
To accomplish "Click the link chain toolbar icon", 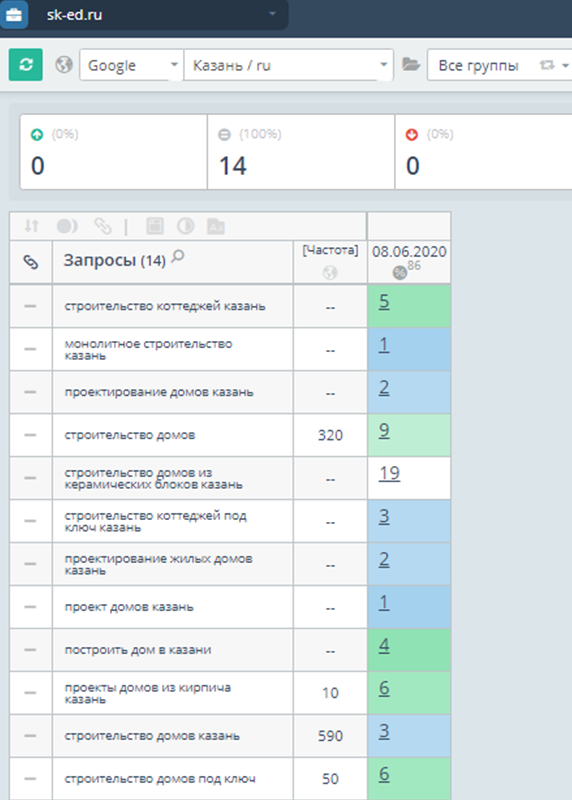I will click(x=103, y=226).
